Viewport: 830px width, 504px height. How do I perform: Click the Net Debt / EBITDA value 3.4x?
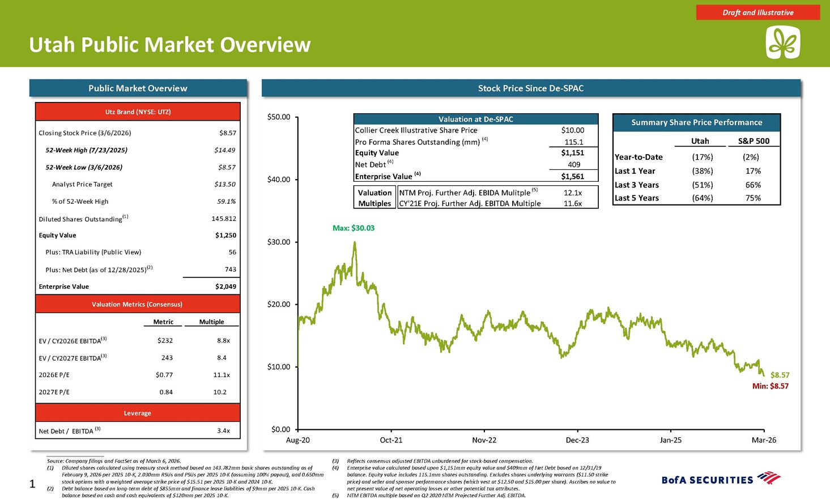click(223, 431)
